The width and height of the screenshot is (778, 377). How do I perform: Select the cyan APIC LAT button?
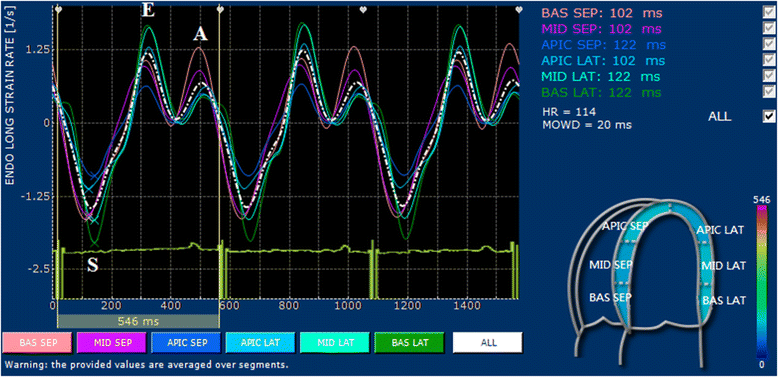260,342
